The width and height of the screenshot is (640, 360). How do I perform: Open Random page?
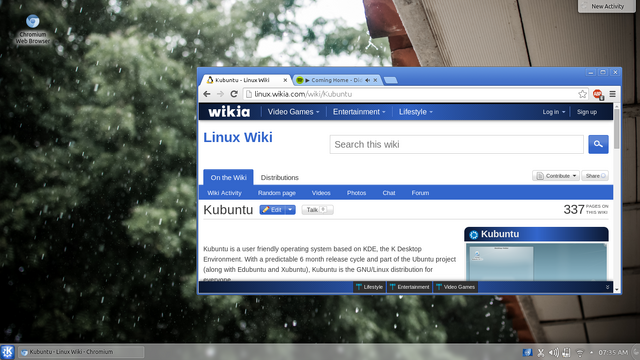(276, 193)
